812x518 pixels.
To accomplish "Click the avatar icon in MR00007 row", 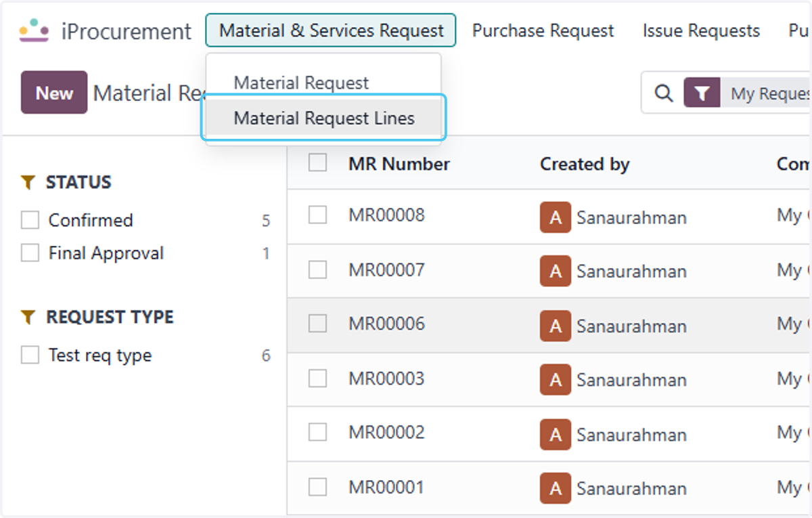I will click(x=556, y=272).
